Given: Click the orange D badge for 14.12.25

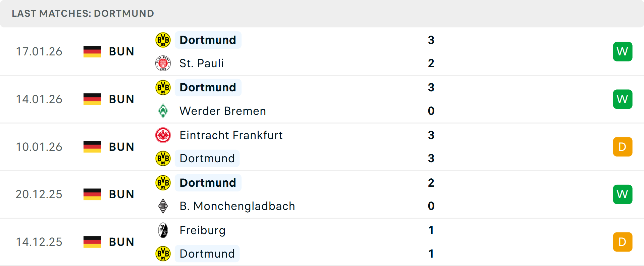Looking at the screenshot, I should click(x=623, y=242).
